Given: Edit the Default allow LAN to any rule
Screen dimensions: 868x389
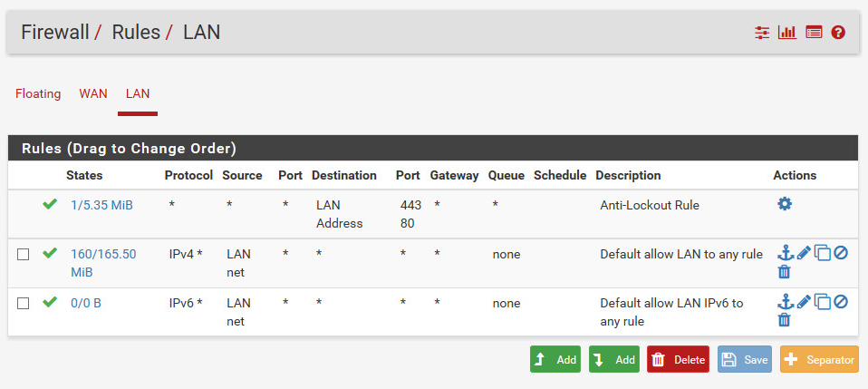Looking at the screenshot, I should pos(804,253).
